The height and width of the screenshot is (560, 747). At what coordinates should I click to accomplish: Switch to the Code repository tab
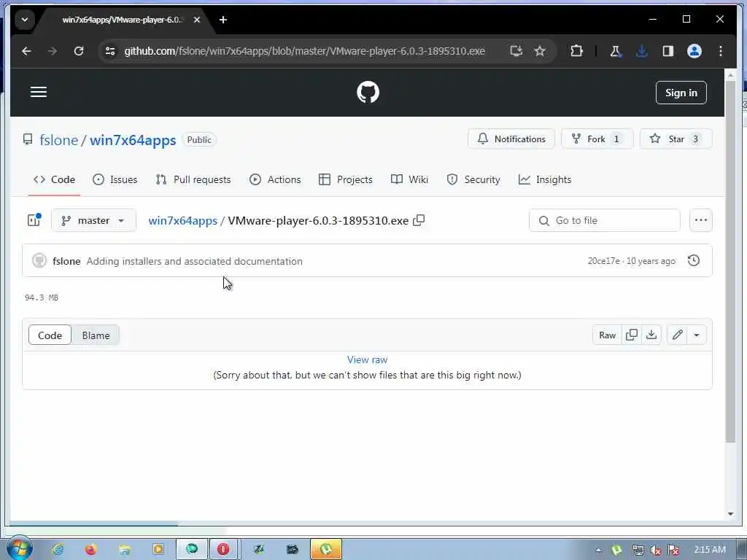54,179
